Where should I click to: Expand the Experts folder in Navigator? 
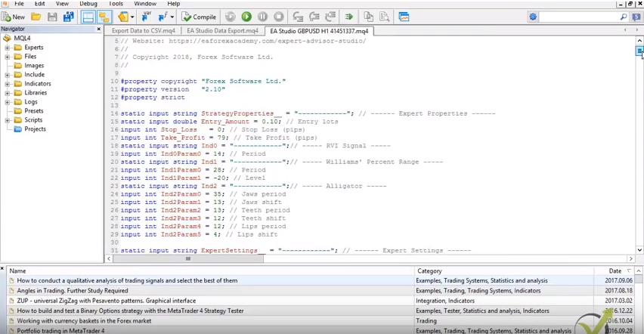[8, 48]
